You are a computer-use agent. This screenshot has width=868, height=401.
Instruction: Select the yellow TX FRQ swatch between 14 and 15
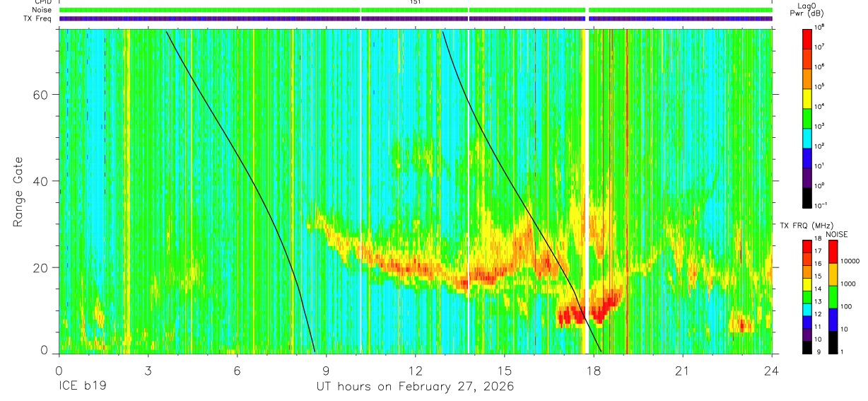[807, 284]
